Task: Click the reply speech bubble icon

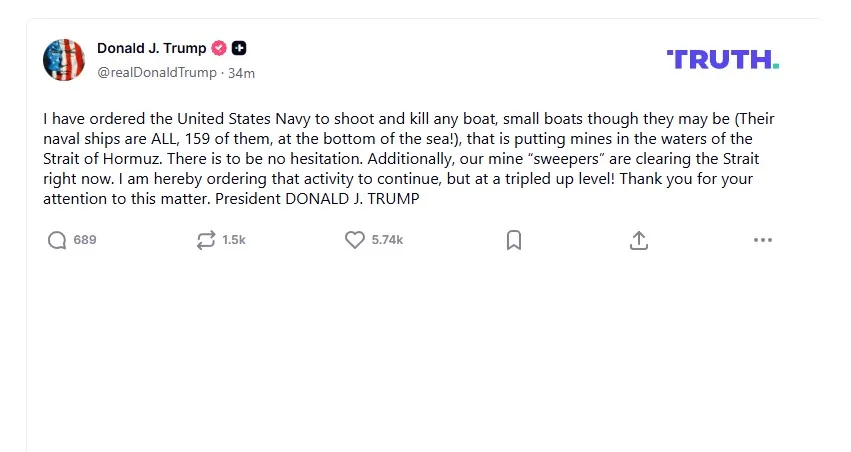Action: (57, 240)
